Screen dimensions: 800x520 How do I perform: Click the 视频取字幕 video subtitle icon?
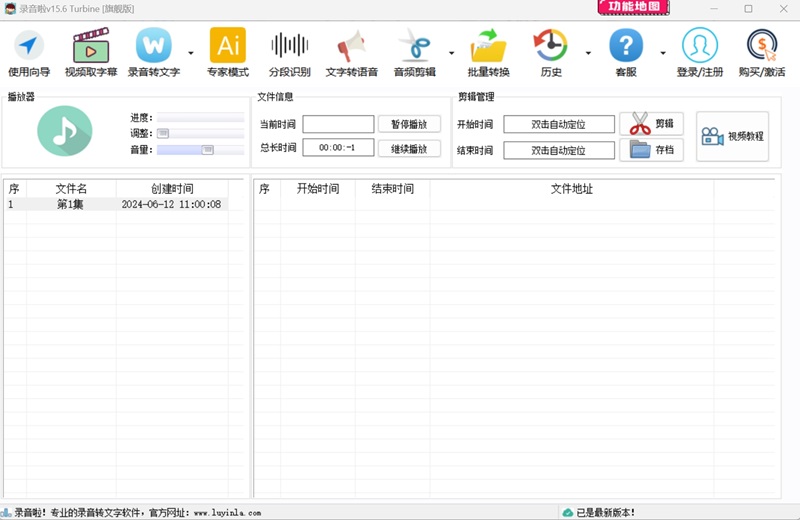pyautogui.click(x=91, y=52)
